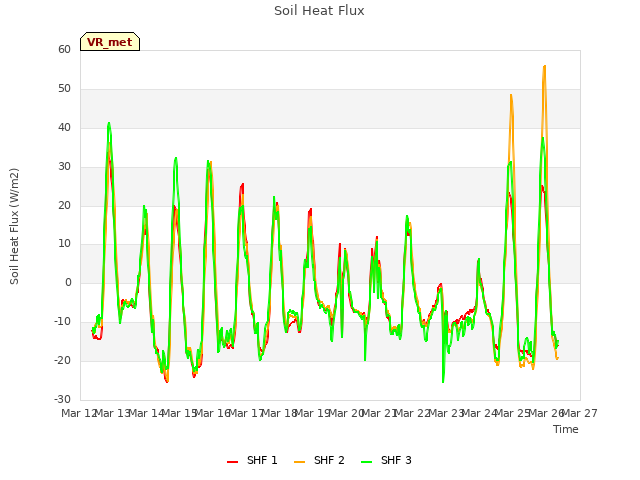
Task: Click the -20 y-axis label
Action: click(62, 360)
